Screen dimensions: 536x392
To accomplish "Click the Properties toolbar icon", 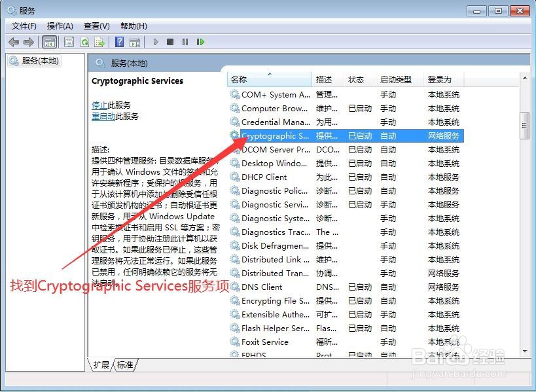I will (x=69, y=42).
